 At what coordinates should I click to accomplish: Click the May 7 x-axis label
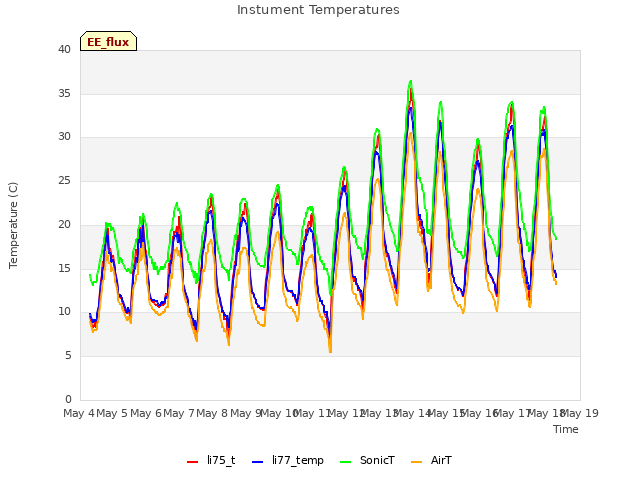tap(179, 413)
